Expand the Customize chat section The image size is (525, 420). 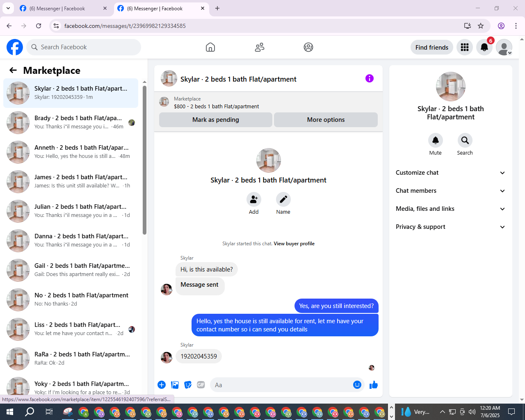pyautogui.click(x=451, y=173)
